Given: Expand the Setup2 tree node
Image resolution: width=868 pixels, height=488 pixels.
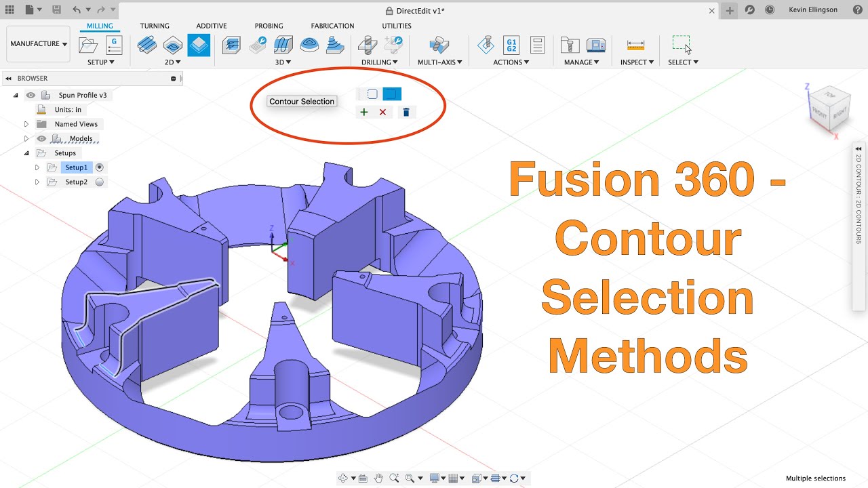Looking at the screenshot, I should (37, 182).
